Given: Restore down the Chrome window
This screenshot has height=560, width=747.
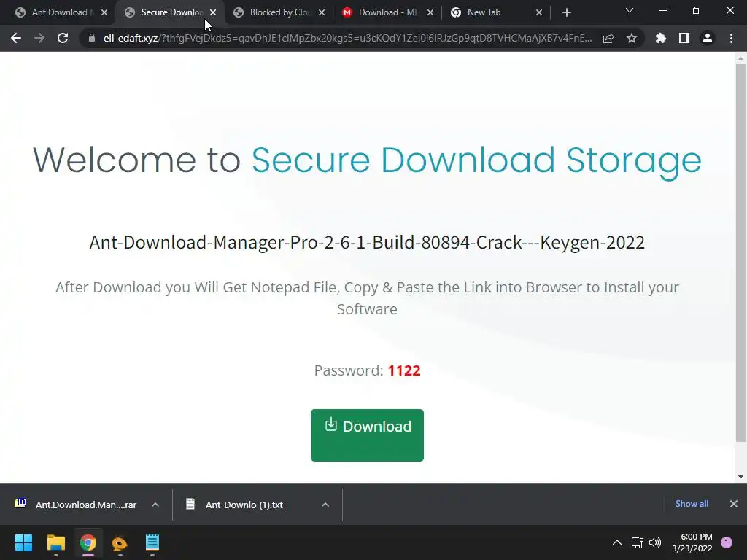Looking at the screenshot, I should pyautogui.click(x=697, y=10).
